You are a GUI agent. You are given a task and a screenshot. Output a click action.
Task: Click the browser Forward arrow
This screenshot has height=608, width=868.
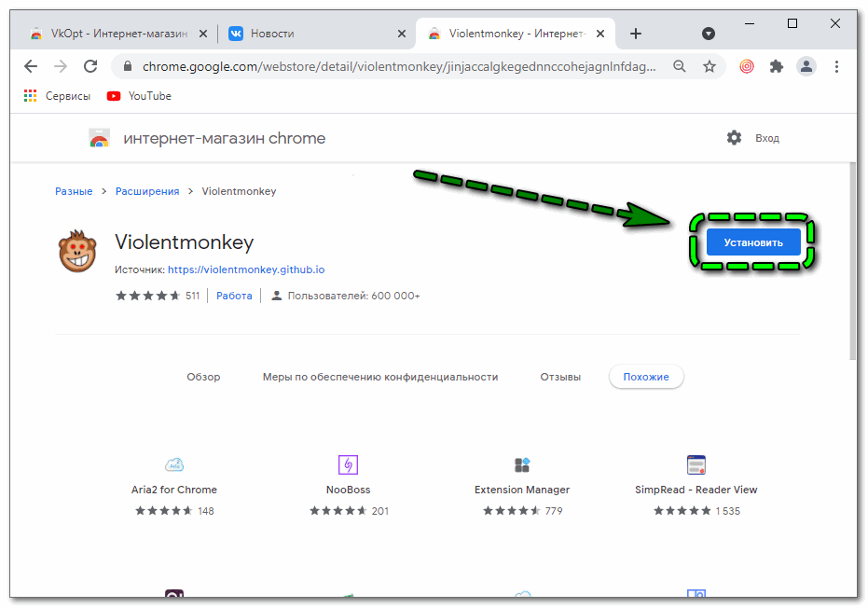pyautogui.click(x=61, y=67)
